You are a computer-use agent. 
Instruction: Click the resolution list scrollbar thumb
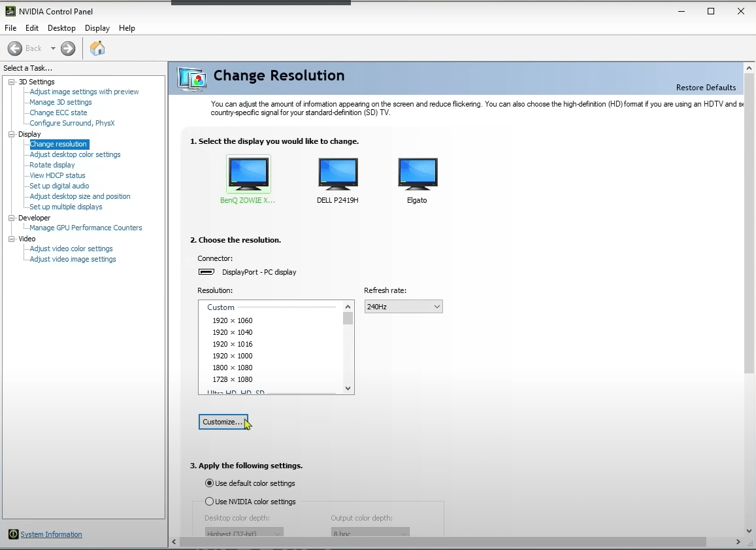click(348, 318)
